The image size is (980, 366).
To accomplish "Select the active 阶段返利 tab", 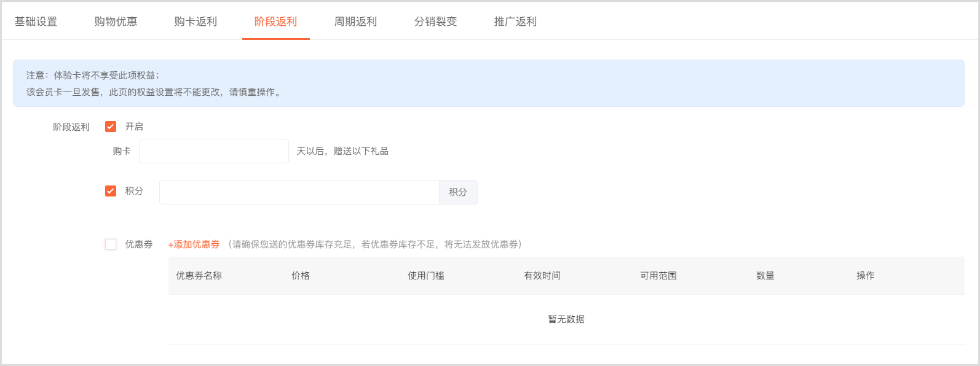I will [276, 21].
